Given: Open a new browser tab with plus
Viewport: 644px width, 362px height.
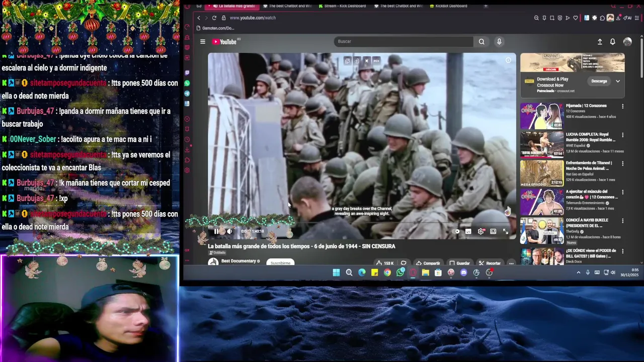Looking at the screenshot, I should click(x=486, y=6).
